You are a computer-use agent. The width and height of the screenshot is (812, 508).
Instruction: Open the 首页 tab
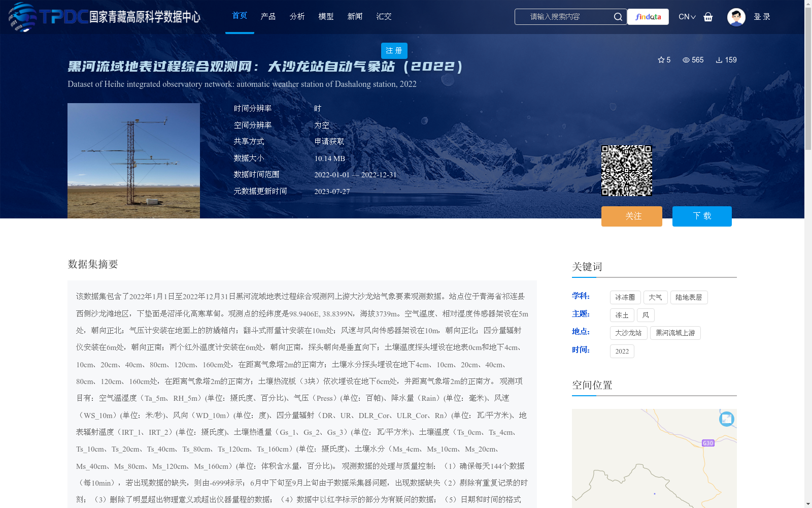tap(240, 16)
